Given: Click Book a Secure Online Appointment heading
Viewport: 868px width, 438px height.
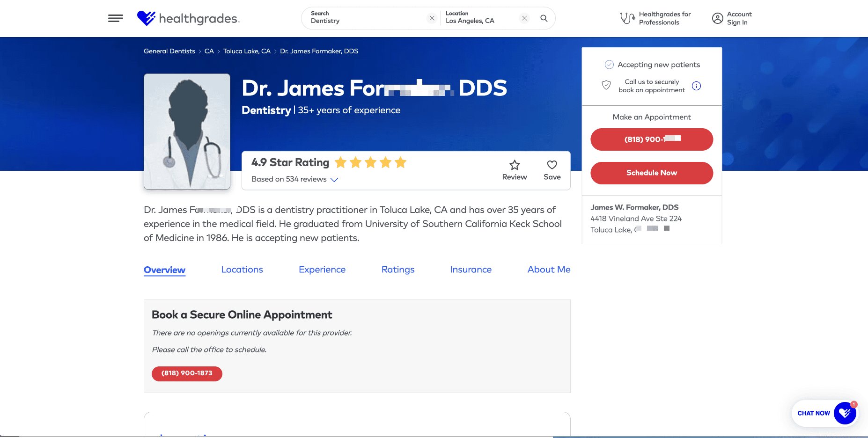Looking at the screenshot, I should (242, 315).
